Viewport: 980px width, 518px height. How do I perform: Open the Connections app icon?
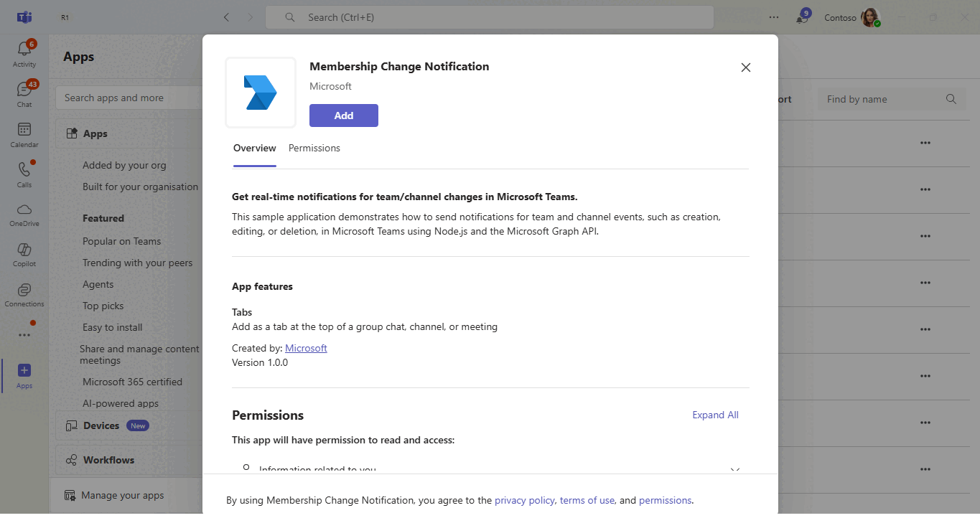[24, 295]
